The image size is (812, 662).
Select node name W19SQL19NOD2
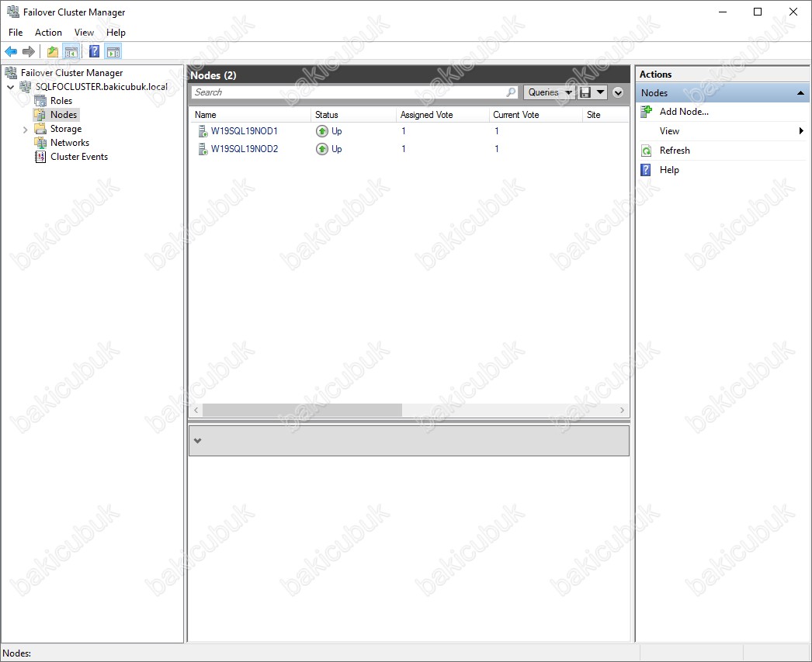245,148
